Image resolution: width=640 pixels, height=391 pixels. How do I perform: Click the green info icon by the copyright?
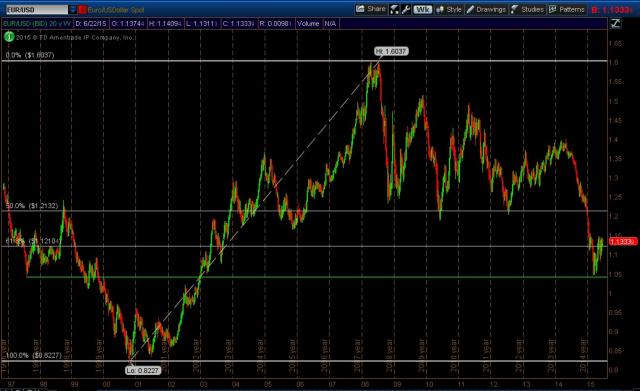[x=9, y=37]
